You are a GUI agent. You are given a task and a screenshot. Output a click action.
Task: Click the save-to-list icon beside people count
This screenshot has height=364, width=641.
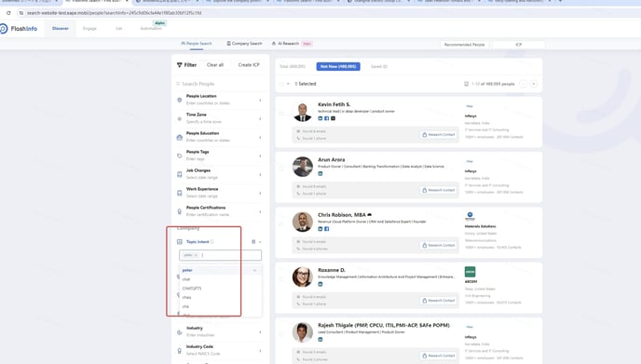click(466, 84)
